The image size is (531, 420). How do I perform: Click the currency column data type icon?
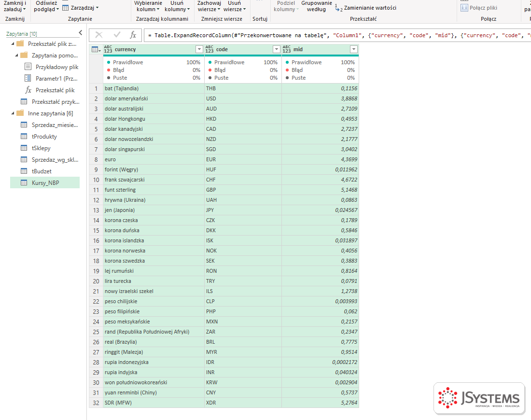pos(108,49)
